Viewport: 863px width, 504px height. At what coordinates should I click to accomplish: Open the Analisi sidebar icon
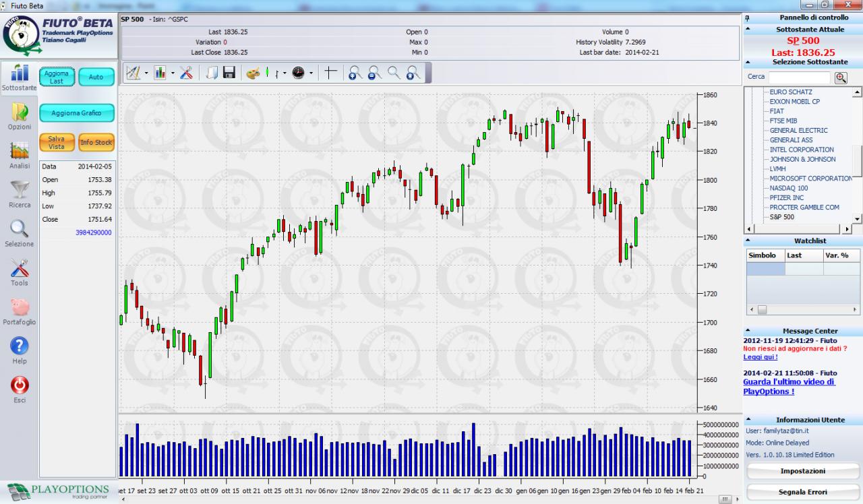(20, 154)
